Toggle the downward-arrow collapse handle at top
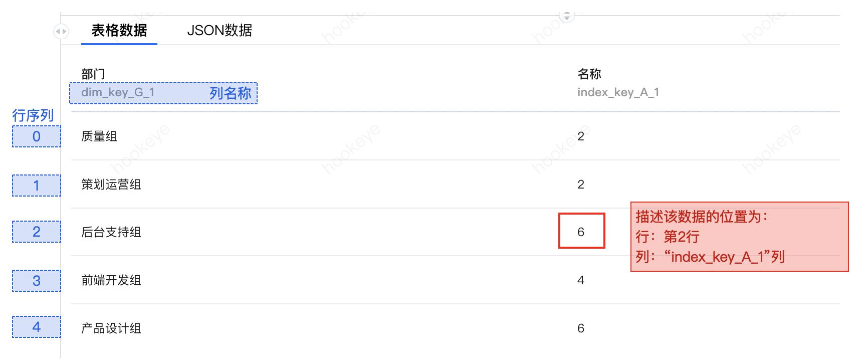Screen dimensions: 868x364 pyautogui.click(x=567, y=17)
